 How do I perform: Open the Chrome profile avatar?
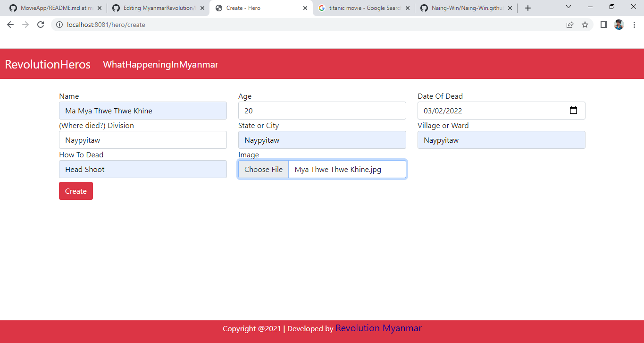[x=619, y=25]
